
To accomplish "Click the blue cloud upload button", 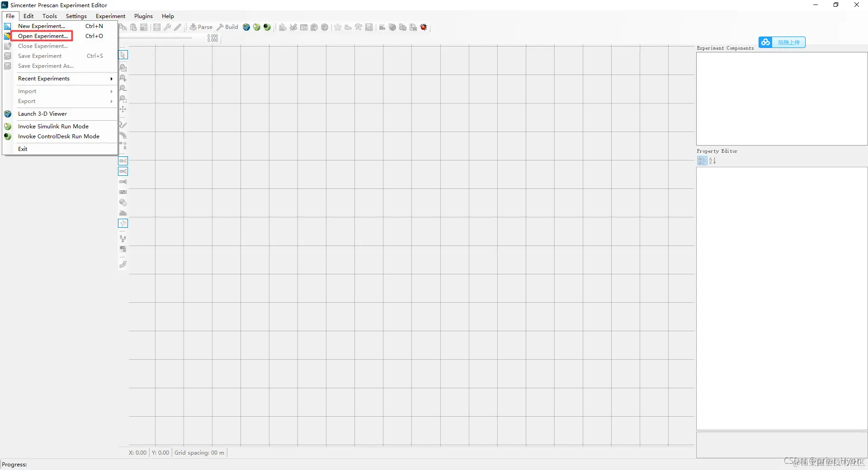I will pos(782,42).
